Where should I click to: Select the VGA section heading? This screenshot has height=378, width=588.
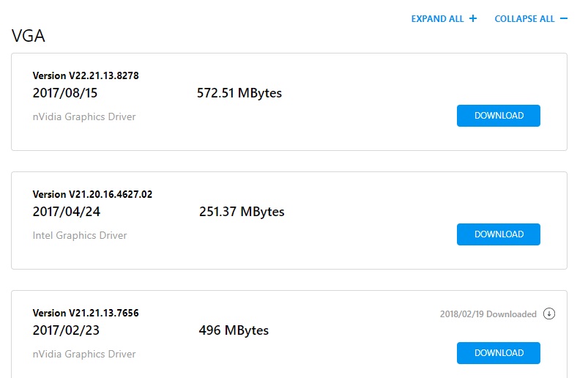tap(28, 36)
